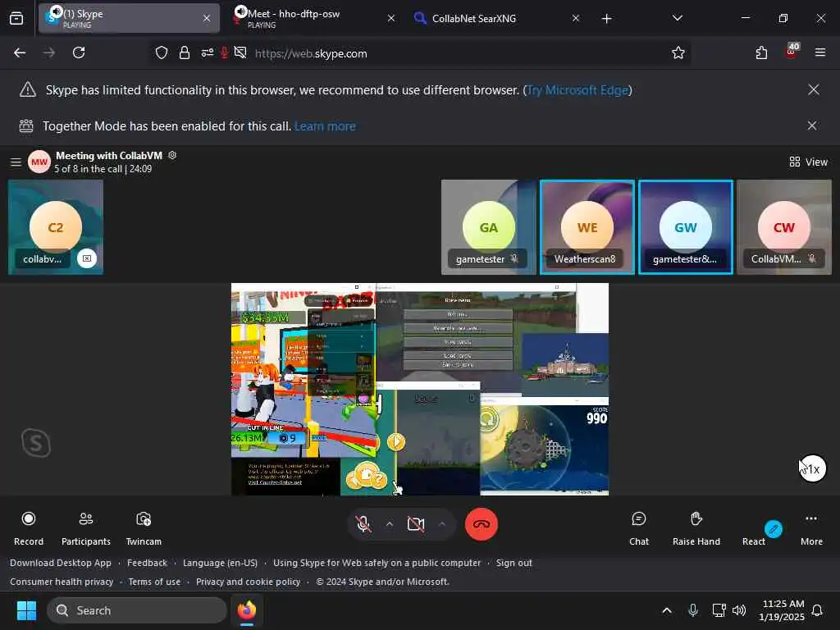Open Download Desktop App link

pyautogui.click(x=61, y=563)
